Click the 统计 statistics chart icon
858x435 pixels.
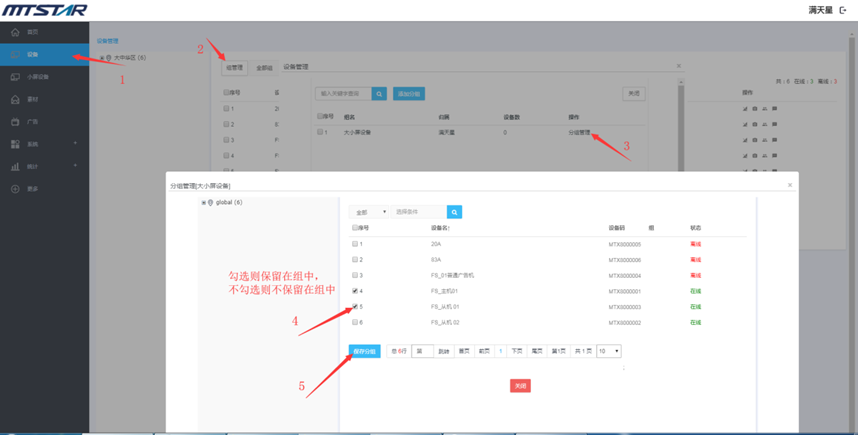pos(15,167)
